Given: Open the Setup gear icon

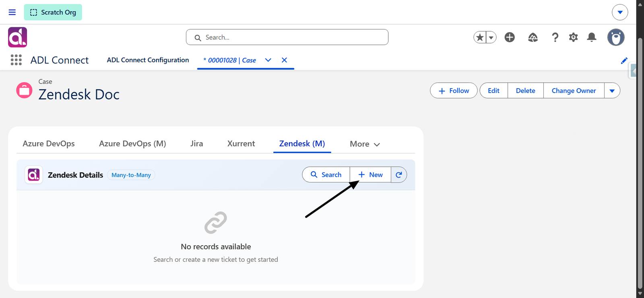Looking at the screenshot, I should click(x=573, y=37).
